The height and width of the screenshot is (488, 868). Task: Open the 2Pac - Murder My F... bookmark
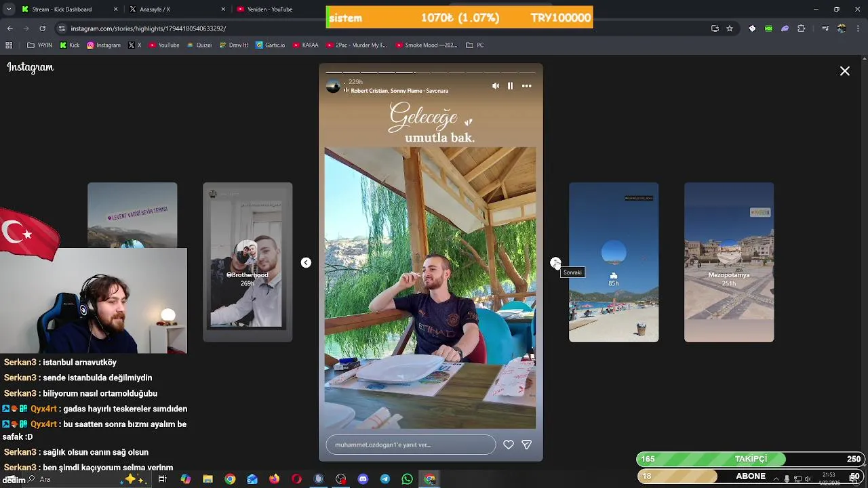(x=356, y=45)
